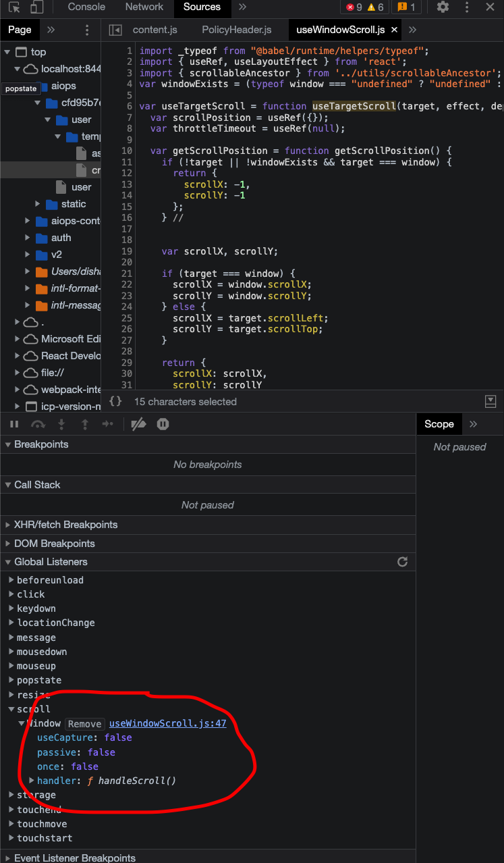Switch to the Console panel
This screenshot has width=504, height=863.
[85, 7]
